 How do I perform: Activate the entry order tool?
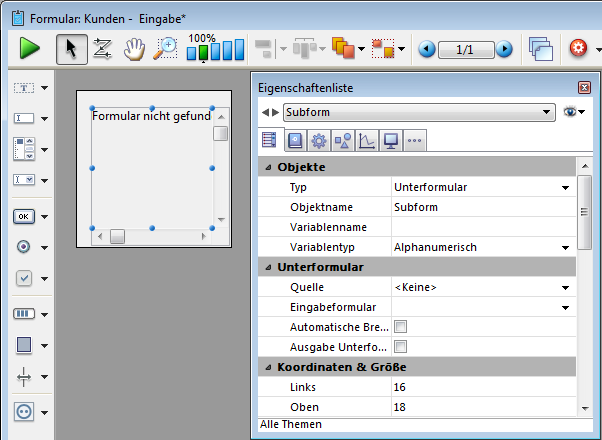pos(102,49)
